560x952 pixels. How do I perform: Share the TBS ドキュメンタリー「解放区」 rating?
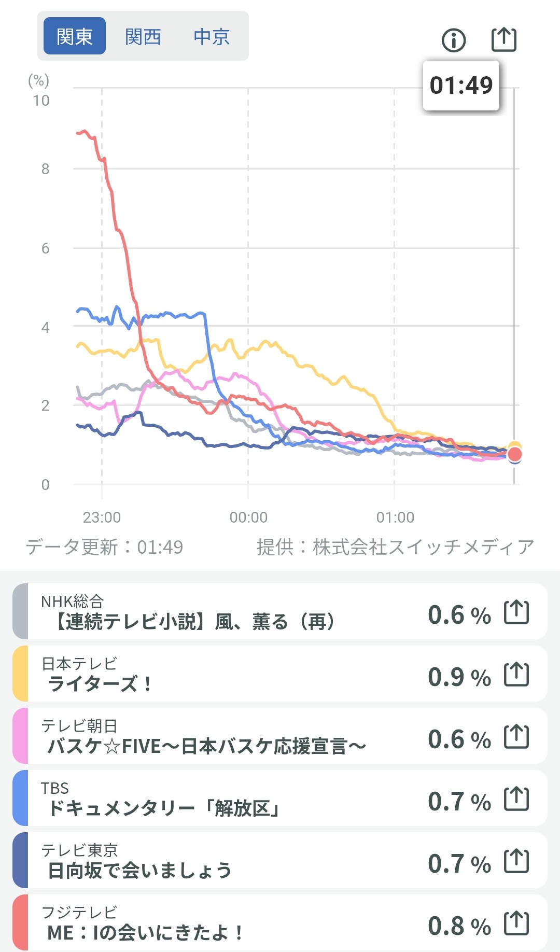[x=516, y=799]
